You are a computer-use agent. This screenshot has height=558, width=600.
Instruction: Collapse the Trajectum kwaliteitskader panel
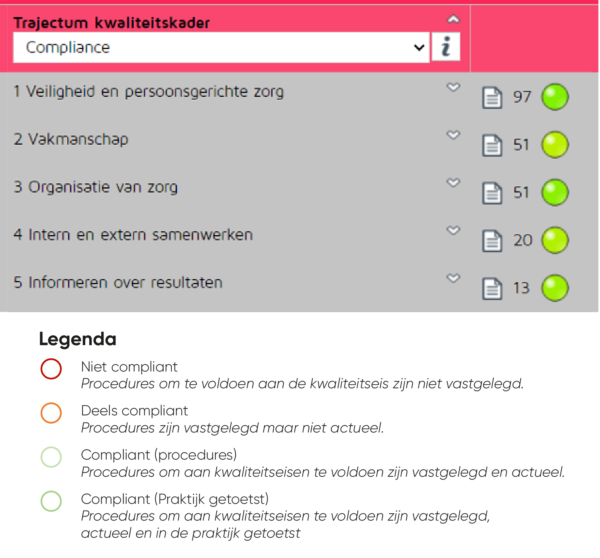(453, 19)
